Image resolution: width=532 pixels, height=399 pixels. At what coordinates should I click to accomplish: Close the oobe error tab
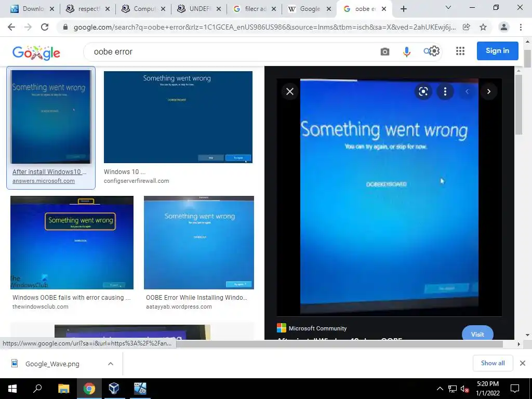pos(384,9)
